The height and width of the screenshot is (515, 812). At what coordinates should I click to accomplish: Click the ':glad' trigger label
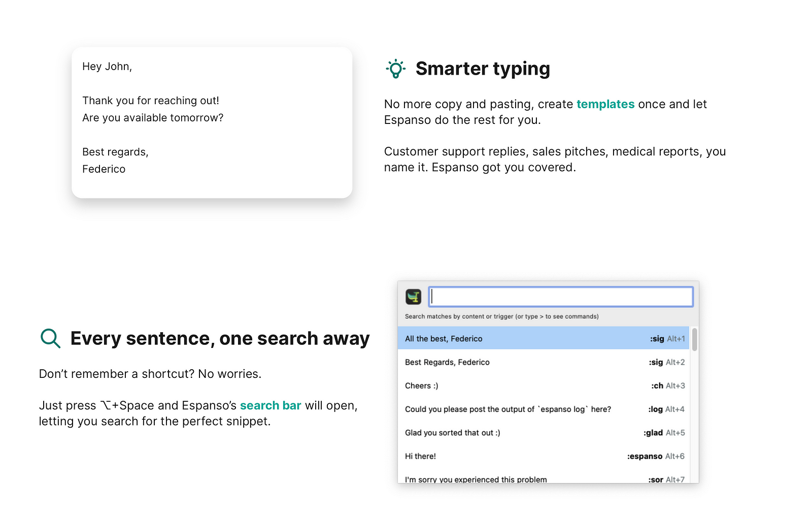[x=653, y=433]
